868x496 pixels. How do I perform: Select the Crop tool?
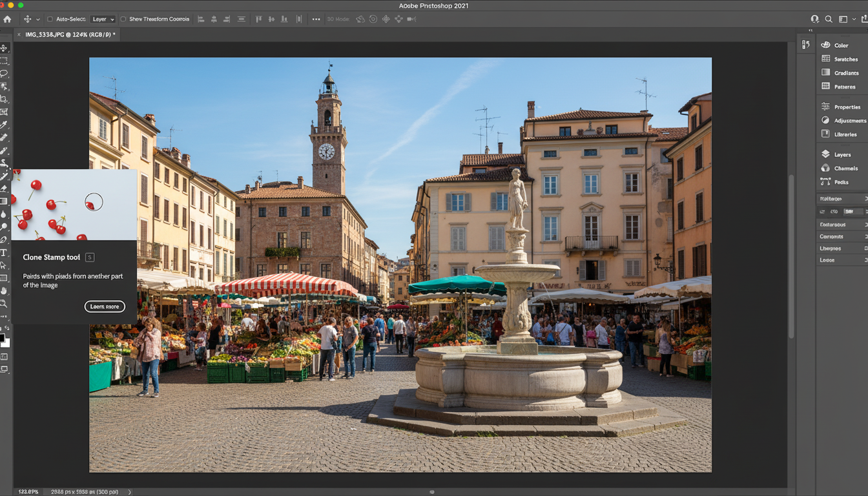click(x=4, y=99)
